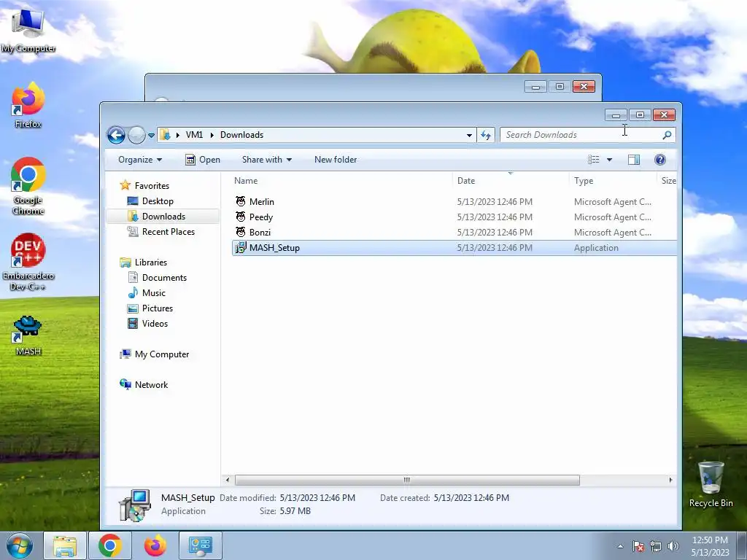
Task: Select Favorites in navigation pane
Action: [152, 186]
